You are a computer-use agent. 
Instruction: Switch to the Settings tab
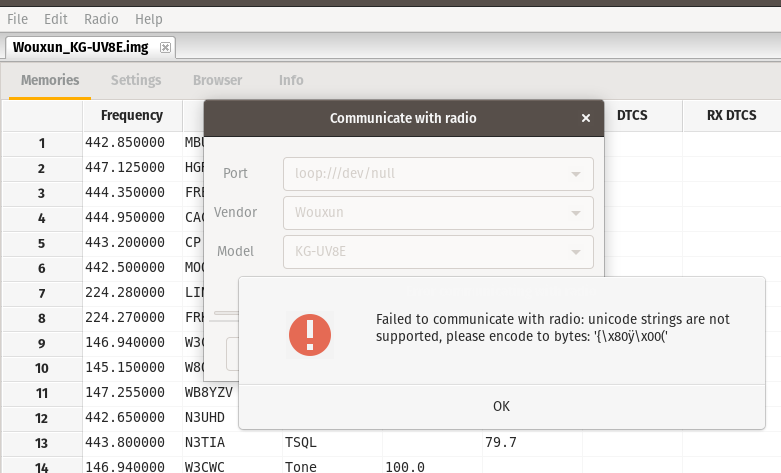(x=136, y=80)
